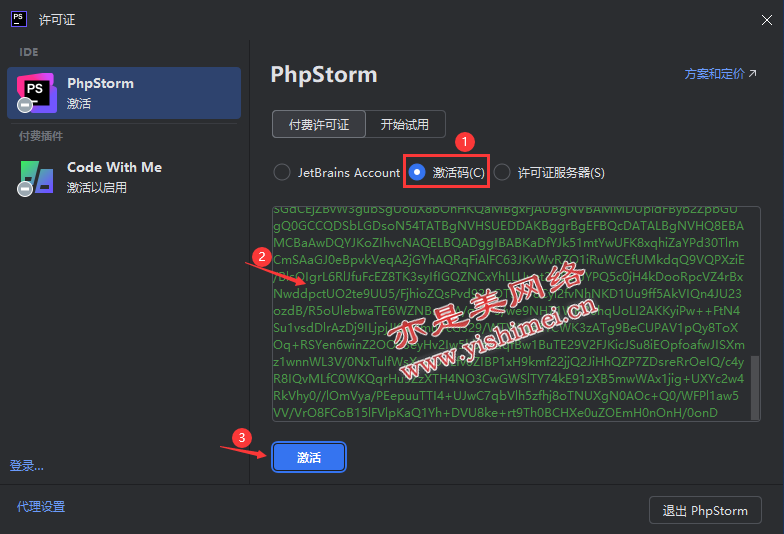Select the Code With Me plugin icon

coord(36,177)
